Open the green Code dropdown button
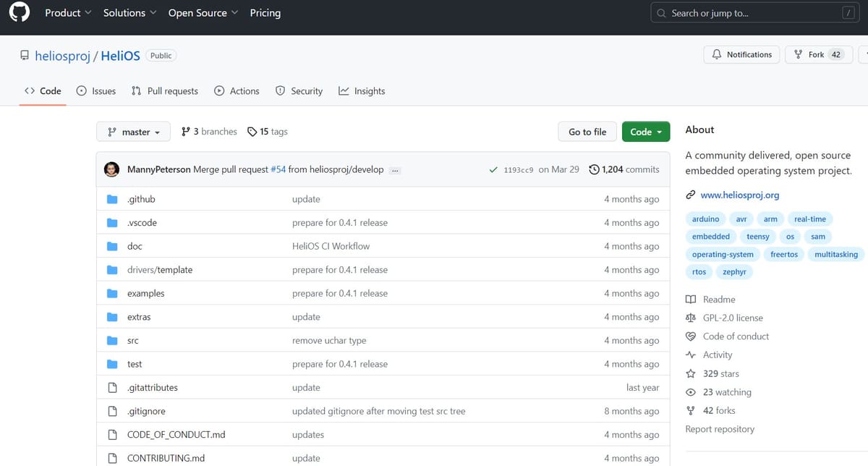 (646, 132)
